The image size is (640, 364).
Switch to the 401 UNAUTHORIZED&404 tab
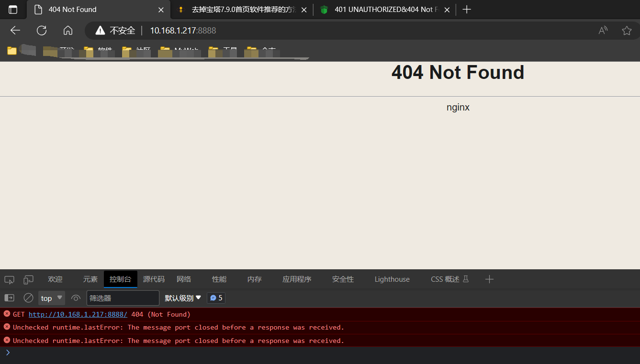coord(385,10)
